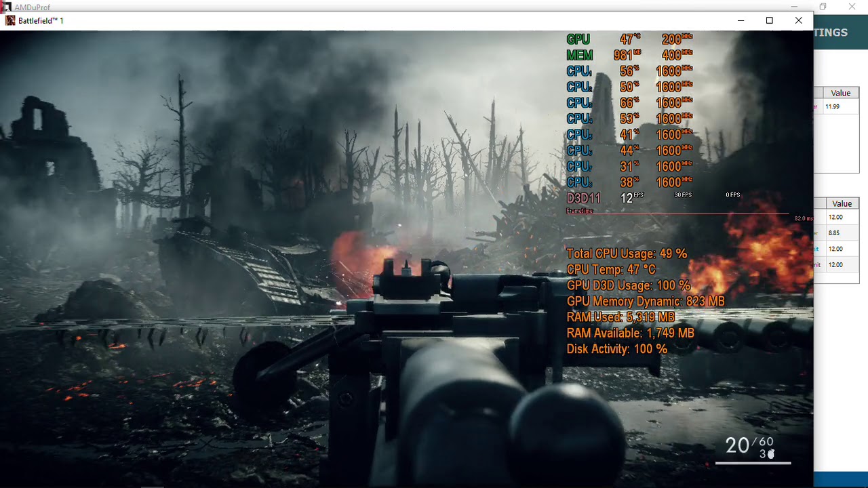Image resolution: width=868 pixels, height=488 pixels.
Task: Click the RAM Available 1,749 MB text
Action: click(631, 333)
